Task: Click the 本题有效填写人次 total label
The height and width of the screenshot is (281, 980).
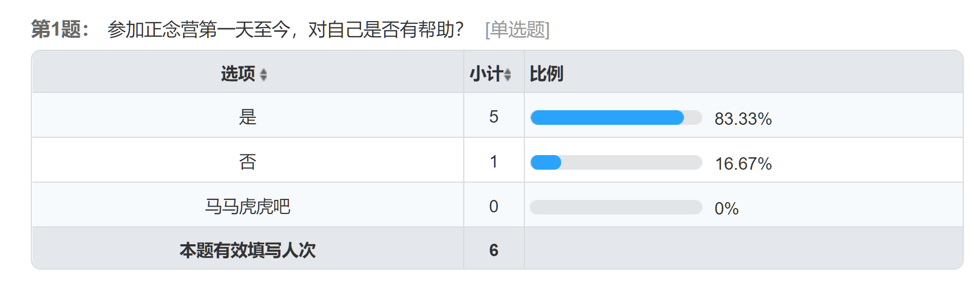Action: pyautogui.click(x=248, y=250)
